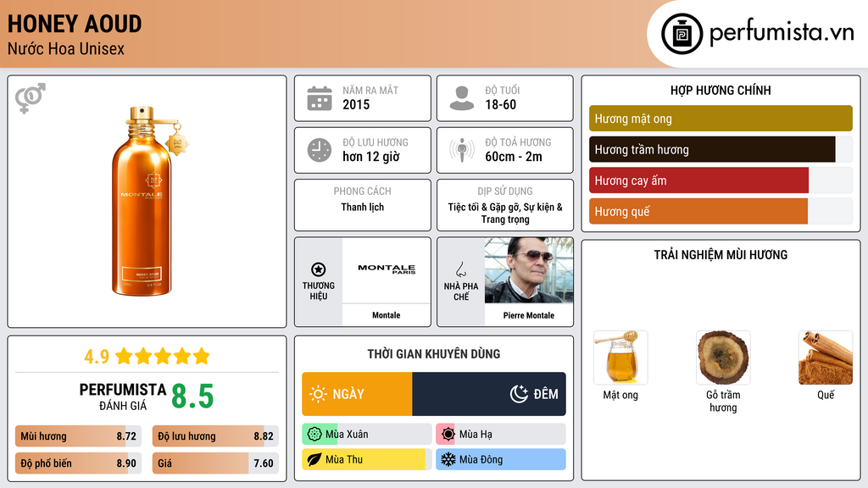Screen dimensions: 868x488
Task: Click the age range value 18-60
Action: point(500,104)
